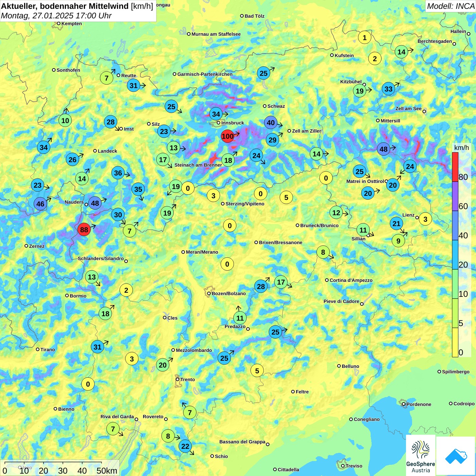Click the 21 km/h marker near Lienz
Viewport: 476px width, 476px height.
click(x=396, y=223)
